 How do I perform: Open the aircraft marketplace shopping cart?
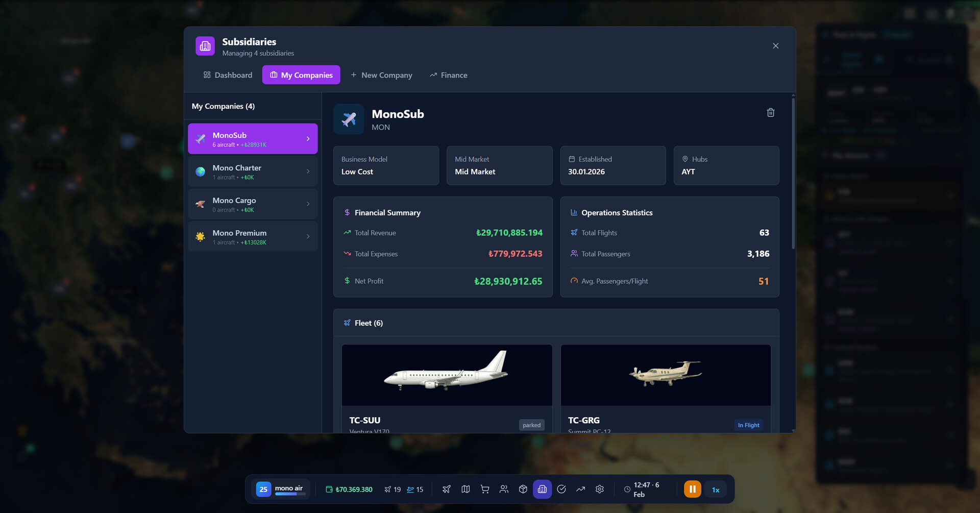[x=484, y=489]
